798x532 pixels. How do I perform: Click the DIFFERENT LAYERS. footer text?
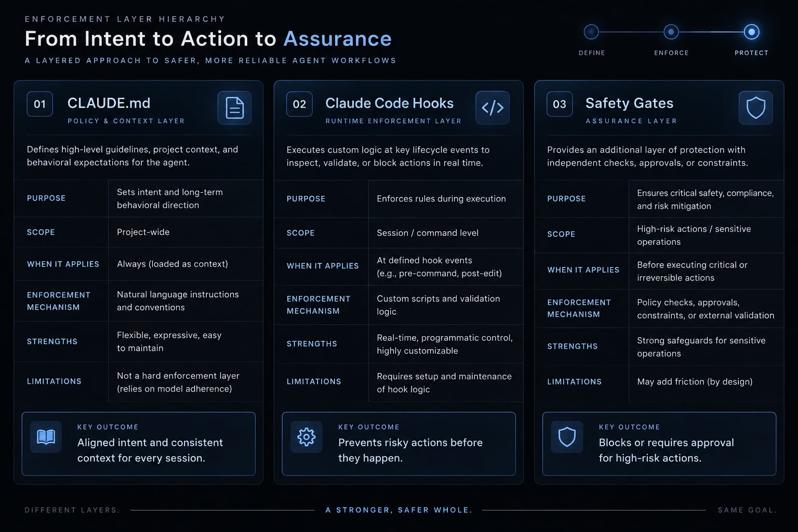pos(72,510)
